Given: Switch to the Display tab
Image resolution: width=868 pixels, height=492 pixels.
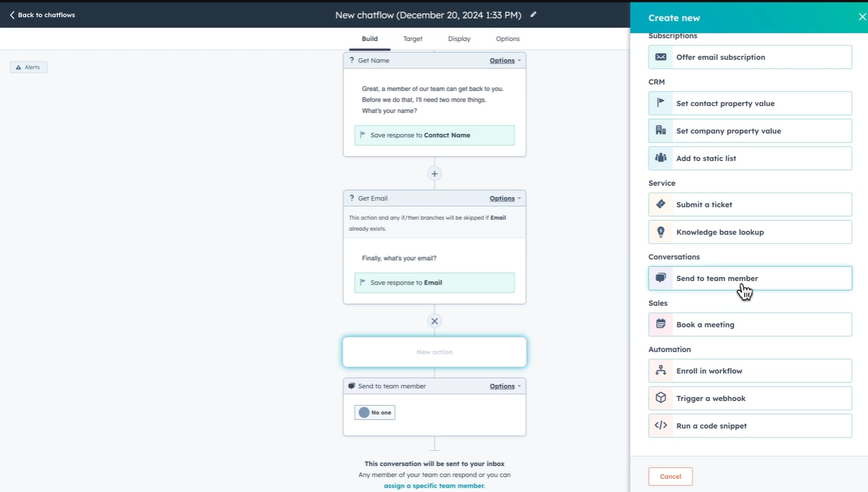Looking at the screenshot, I should (459, 39).
